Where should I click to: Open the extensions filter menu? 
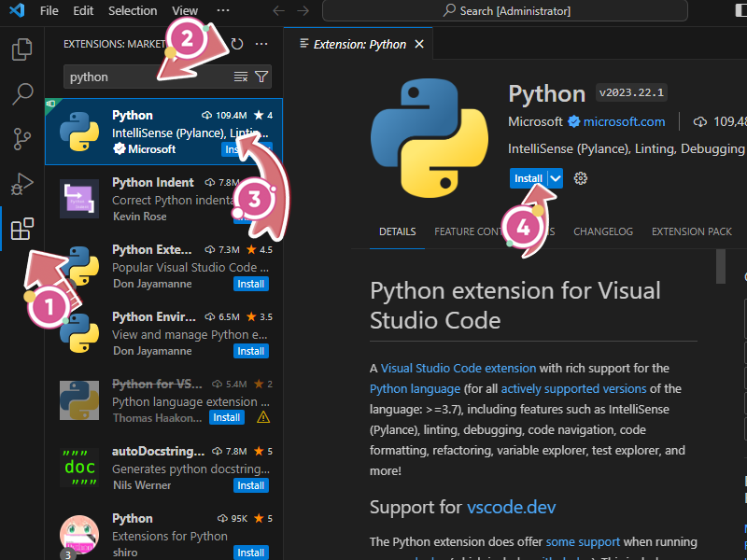pyautogui.click(x=261, y=77)
